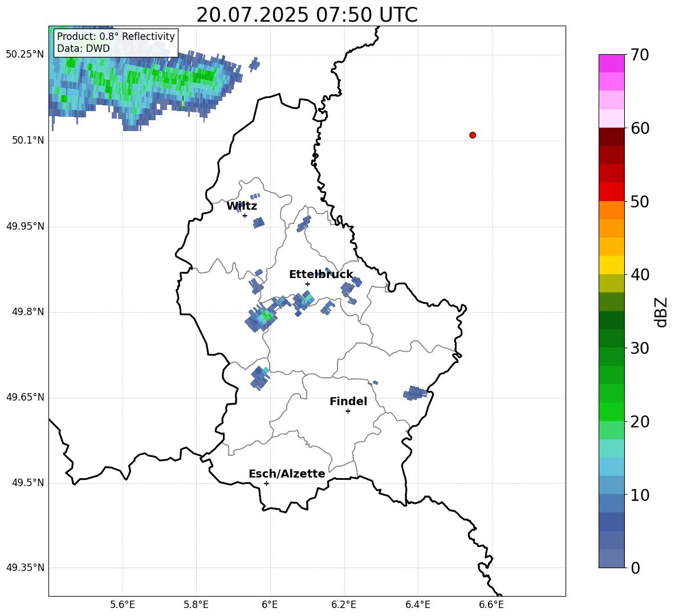Click the 6°E longitude label
The image size is (675, 616).
(270, 605)
